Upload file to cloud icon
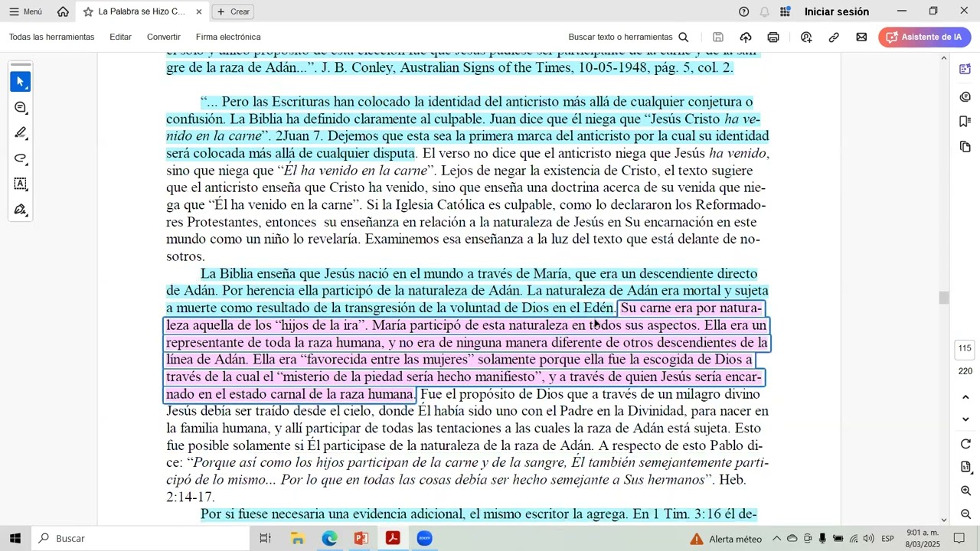The image size is (980, 551). pos(746,37)
